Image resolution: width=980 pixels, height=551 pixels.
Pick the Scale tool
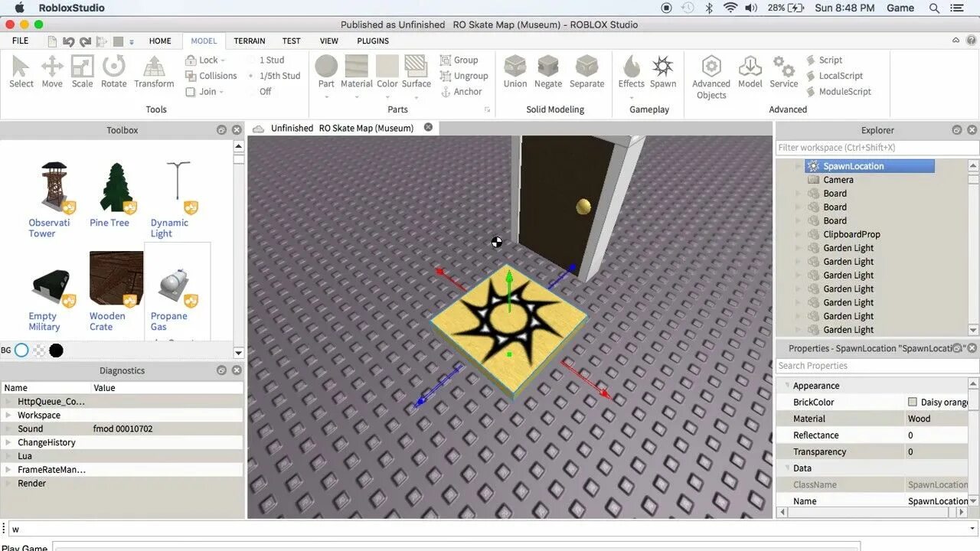pyautogui.click(x=82, y=72)
